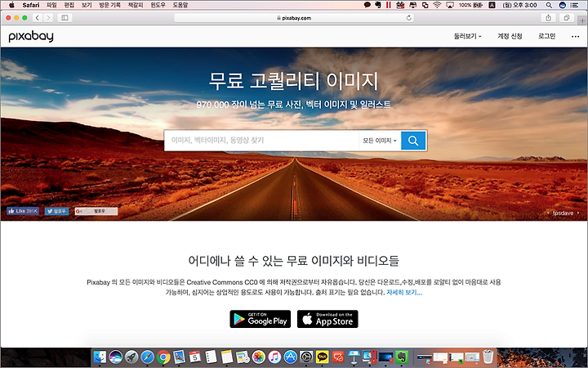Viewport: 588px width, 368px height.
Task: Go to home via Pixabay logo
Action: 31,36
